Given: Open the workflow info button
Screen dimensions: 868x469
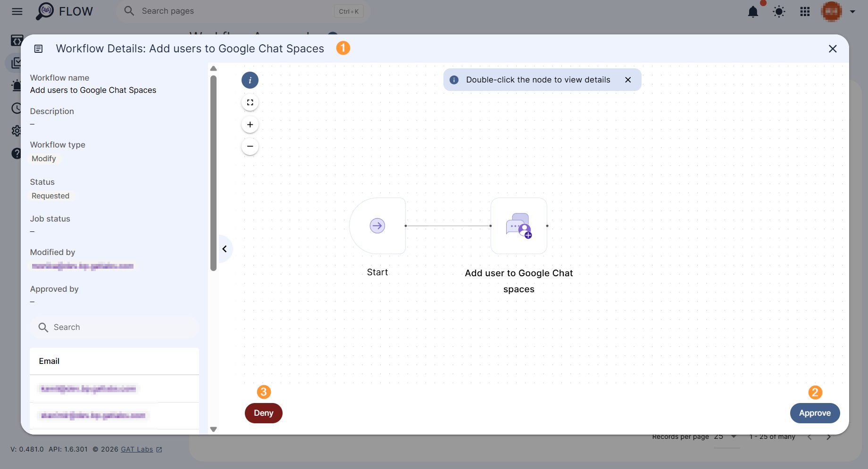Looking at the screenshot, I should [x=250, y=80].
